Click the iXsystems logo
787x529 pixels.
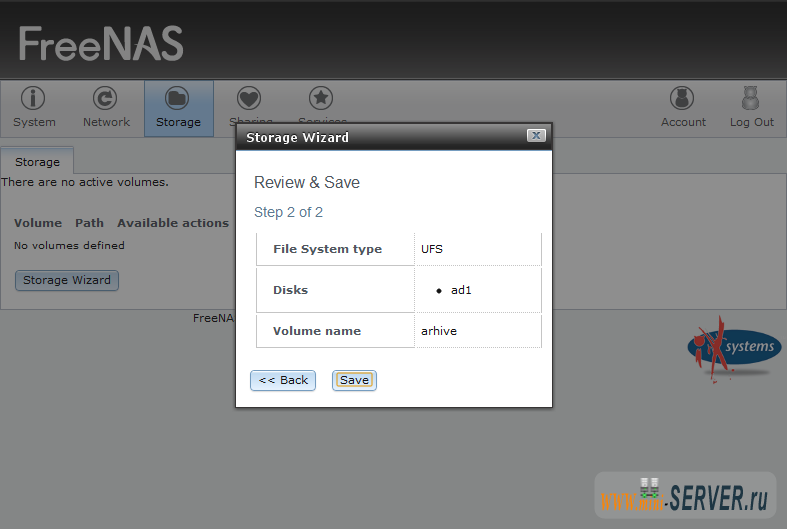tap(734, 348)
